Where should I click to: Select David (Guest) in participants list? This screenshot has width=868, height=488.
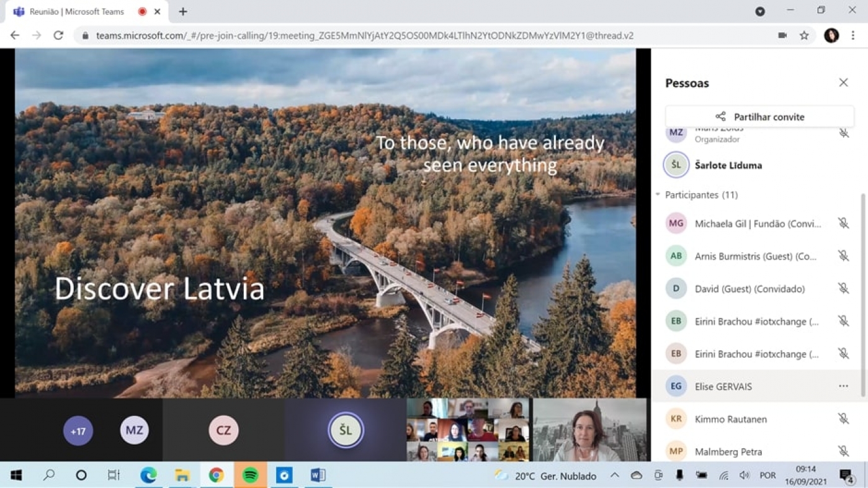click(x=749, y=289)
